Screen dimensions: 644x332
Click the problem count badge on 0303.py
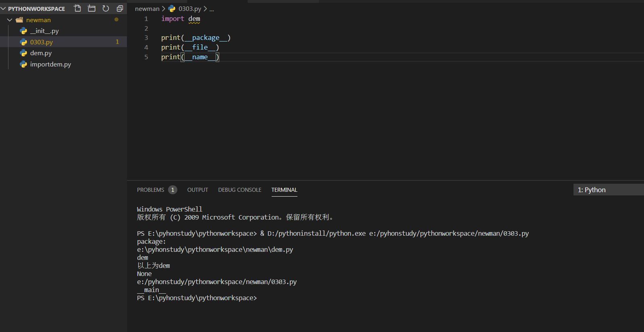pyautogui.click(x=117, y=42)
